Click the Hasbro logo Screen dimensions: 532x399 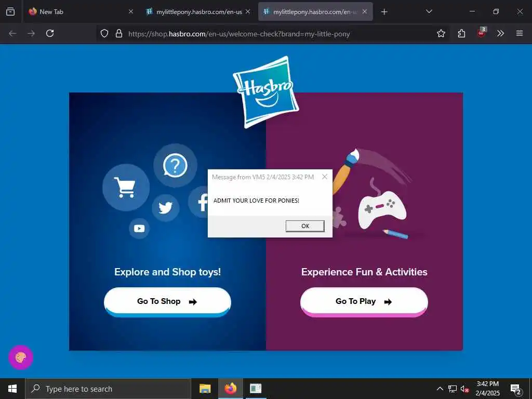point(265,92)
